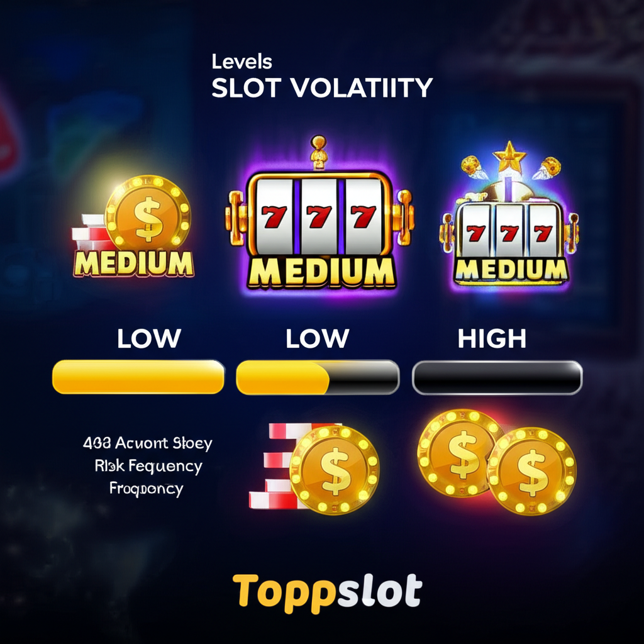Click the gold star atop right slot machine
The image size is (644, 644).
coord(509,156)
